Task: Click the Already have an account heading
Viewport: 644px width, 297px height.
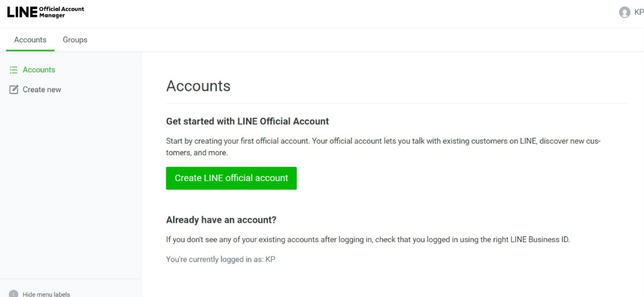Action: point(221,220)
